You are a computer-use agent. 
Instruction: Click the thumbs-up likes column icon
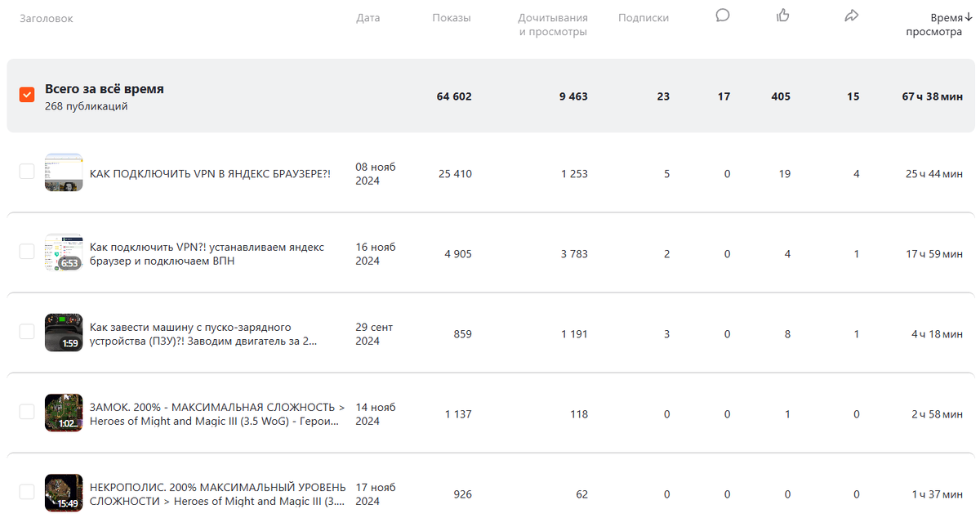tap(783, 16)
